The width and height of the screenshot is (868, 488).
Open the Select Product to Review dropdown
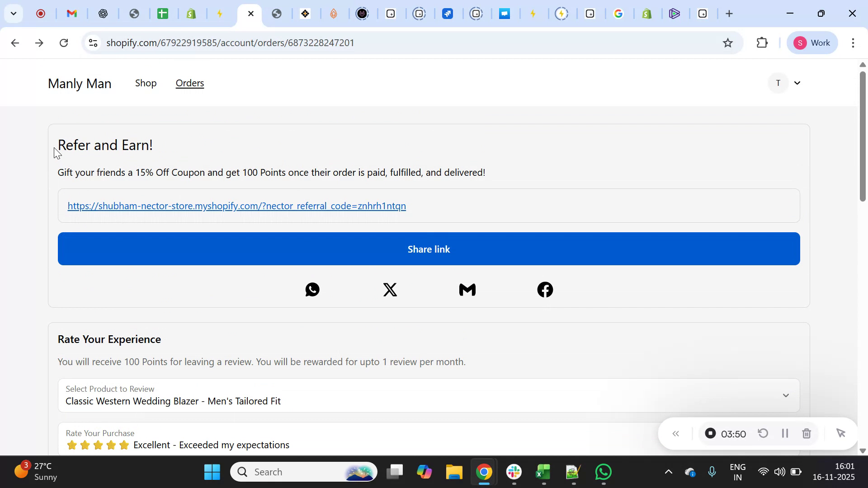click(786, 395)
